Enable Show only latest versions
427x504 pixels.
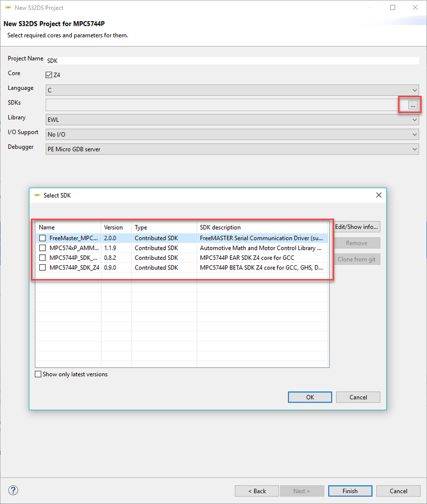pyautogui.click(x=38, y=374)
